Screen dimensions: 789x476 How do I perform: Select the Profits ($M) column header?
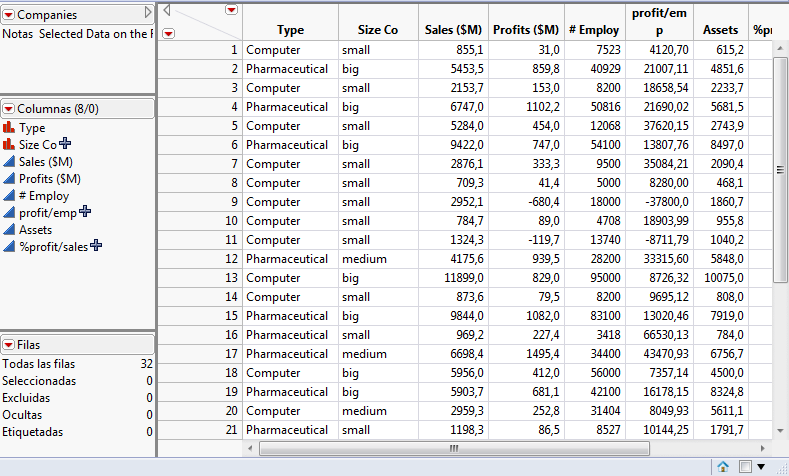point(526,30)
